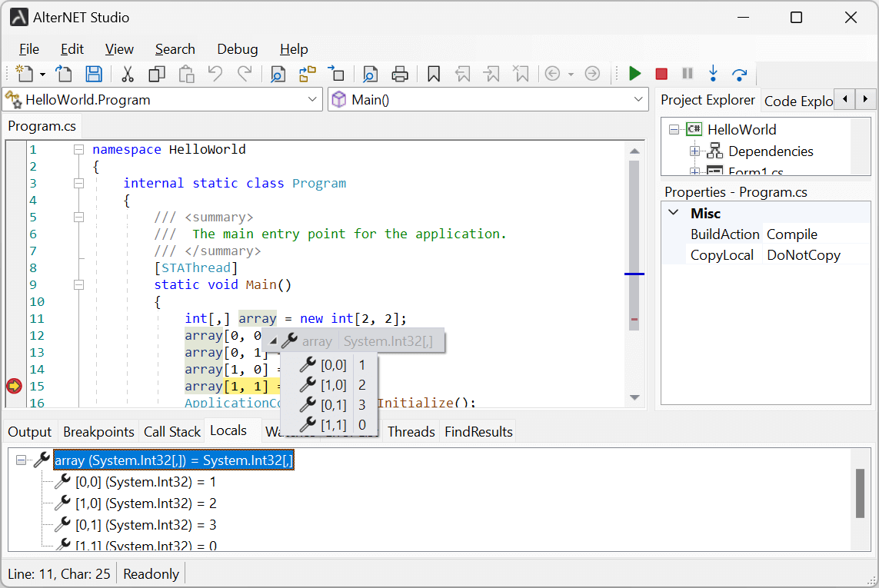
Task: Collapse the summary comment code fold
Action: click(x=79, y=217)
